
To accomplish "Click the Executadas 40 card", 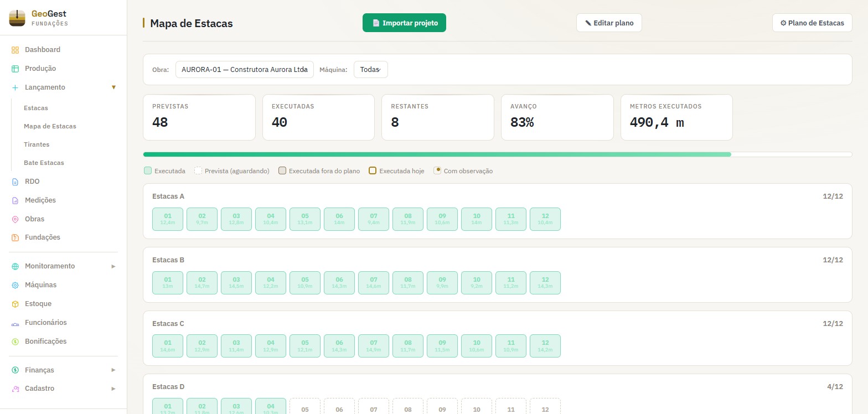I will (318, 117).
